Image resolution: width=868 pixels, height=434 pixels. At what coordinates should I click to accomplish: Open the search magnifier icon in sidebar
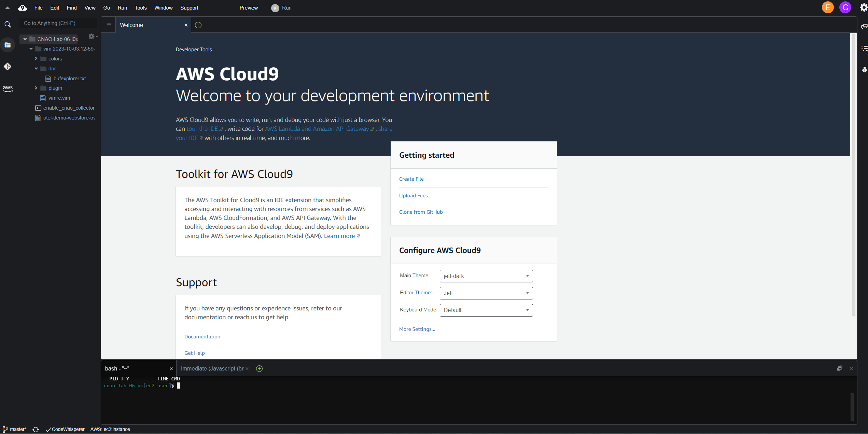[x=8, y=24]
